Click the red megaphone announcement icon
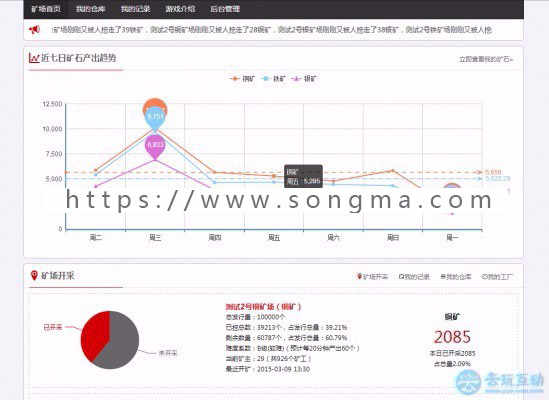The image size is (549, 400). pos(34,30)
